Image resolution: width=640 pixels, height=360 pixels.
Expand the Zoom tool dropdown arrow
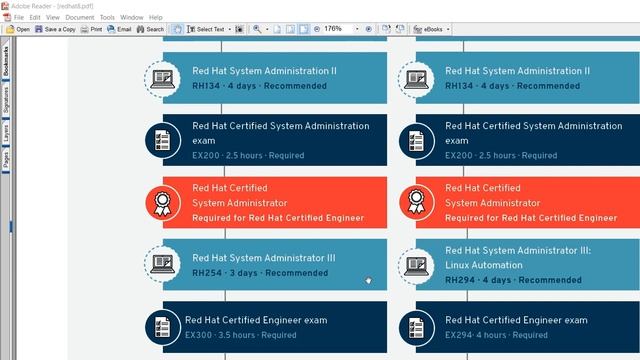[x=267, y=29]
